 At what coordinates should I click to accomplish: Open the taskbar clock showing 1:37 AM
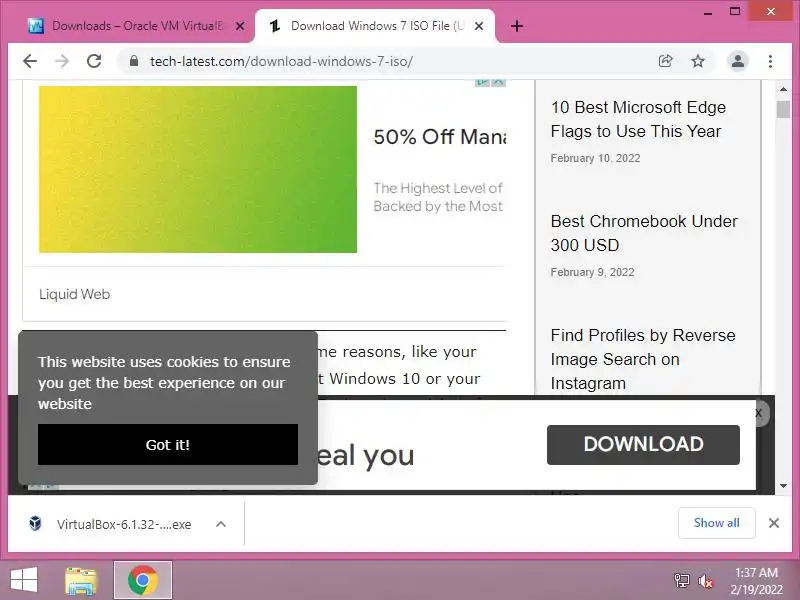(757, 581)
